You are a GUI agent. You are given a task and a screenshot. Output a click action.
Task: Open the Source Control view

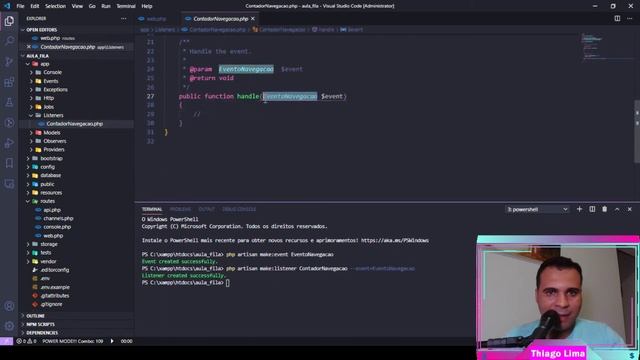[x=9, y=62]
